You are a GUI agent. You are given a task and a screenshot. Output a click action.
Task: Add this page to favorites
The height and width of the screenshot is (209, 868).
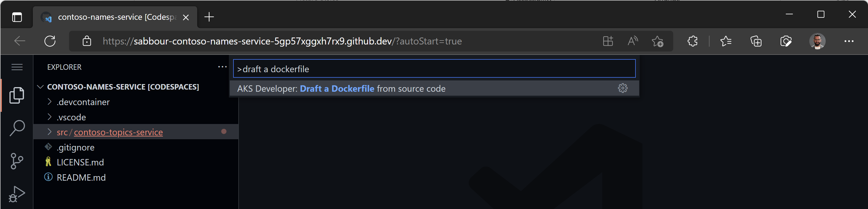pos(657,41)
